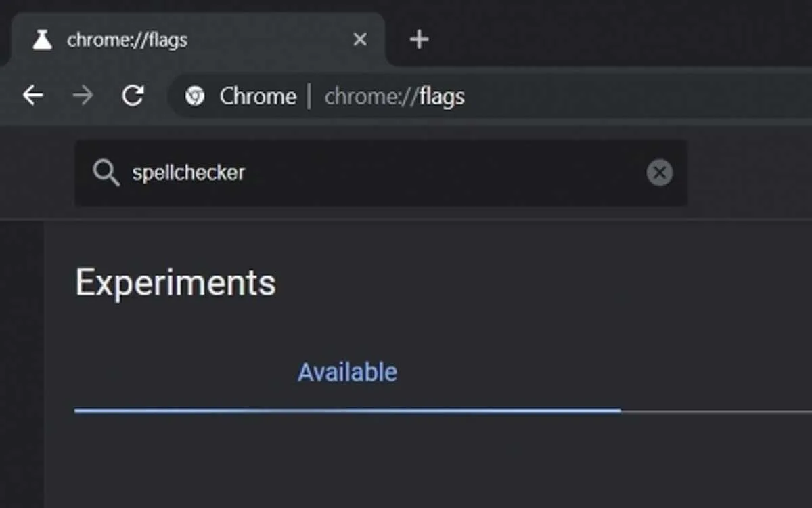
Task: Go back using the back arrow
Action: pyautogui.click(x=32, y=96)
